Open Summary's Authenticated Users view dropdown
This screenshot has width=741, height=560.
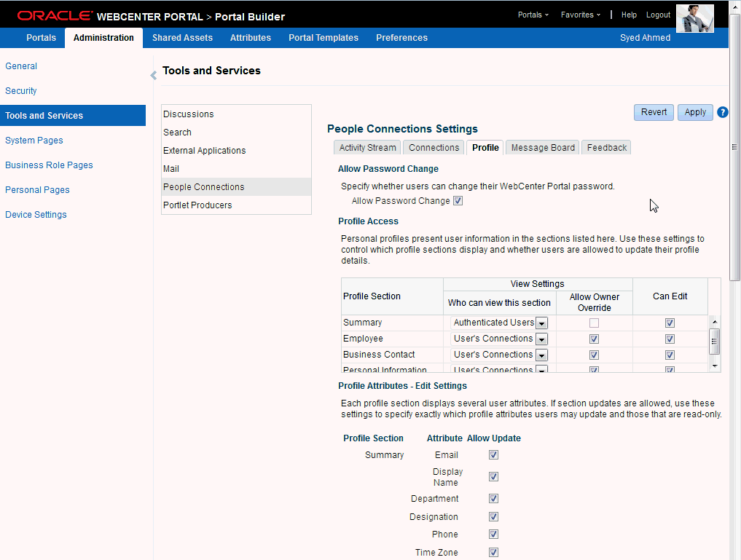tap(541, 323)
